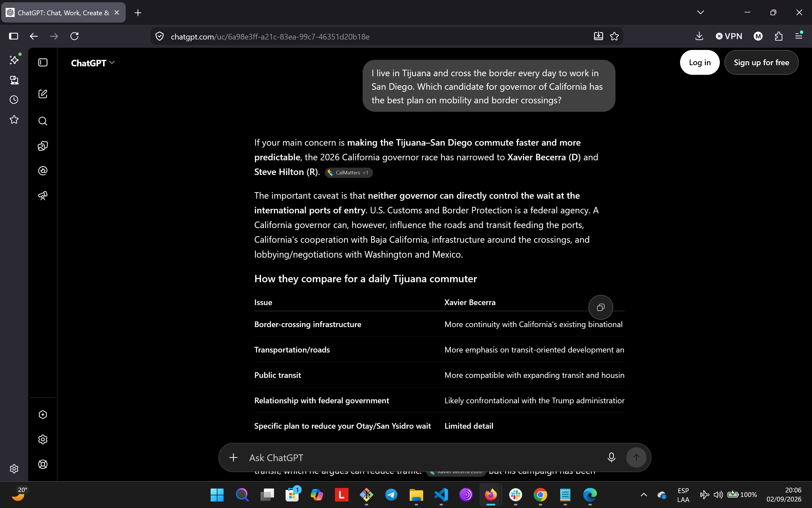This screenshot has width=812, height=508.
Task: Open Telegram from the taskbar
Action: point(391,495)
